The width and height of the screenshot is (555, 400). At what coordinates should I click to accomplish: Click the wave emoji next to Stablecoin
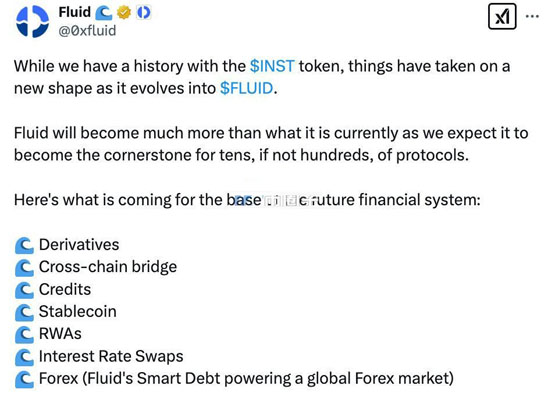coord(24,312)
